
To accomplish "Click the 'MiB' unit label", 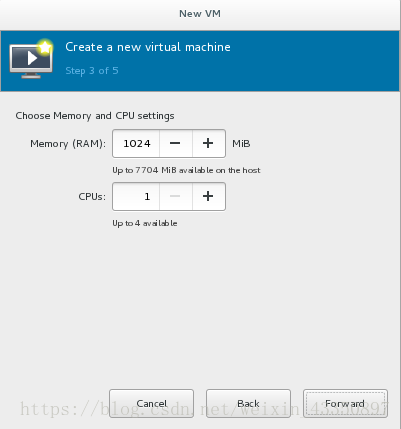I will point(241,144).
